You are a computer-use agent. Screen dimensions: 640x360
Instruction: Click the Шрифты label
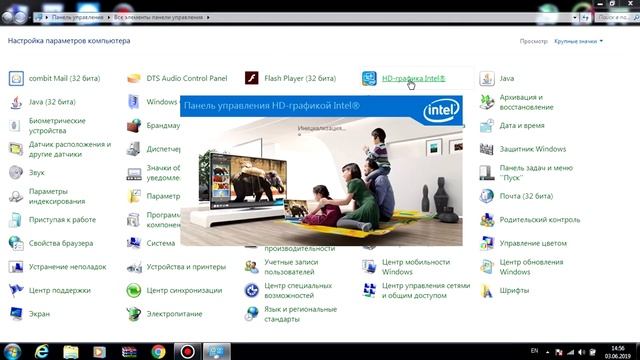click(514, 291)
